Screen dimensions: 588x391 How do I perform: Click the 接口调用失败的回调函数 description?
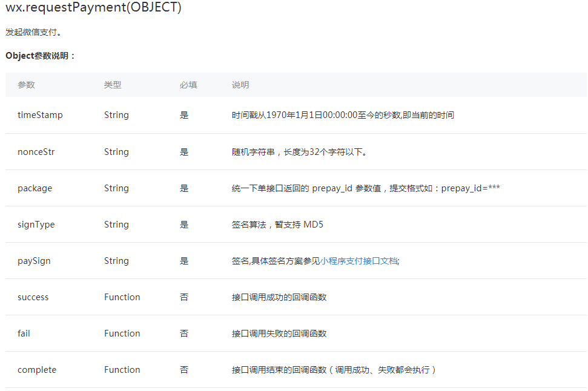[x=279, y=333]
